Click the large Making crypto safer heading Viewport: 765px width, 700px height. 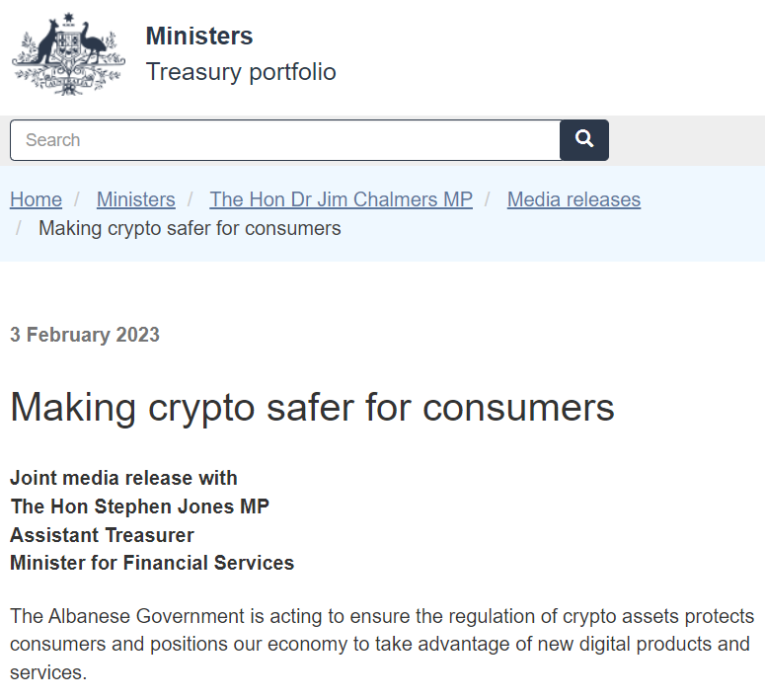(312, 407)
